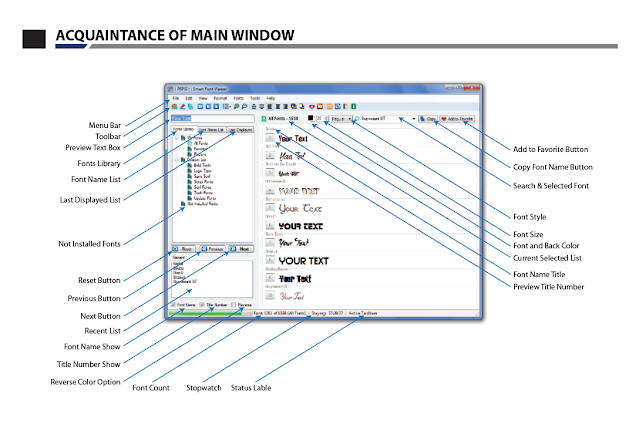Select Bold Tech in Custom List

pos(202,165)
